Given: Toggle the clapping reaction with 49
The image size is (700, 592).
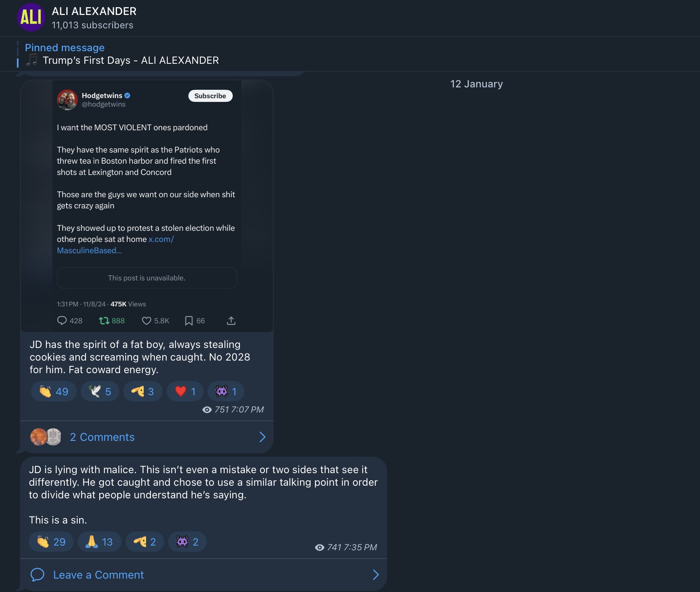Looking at the screenshot, I should (54, 391).
